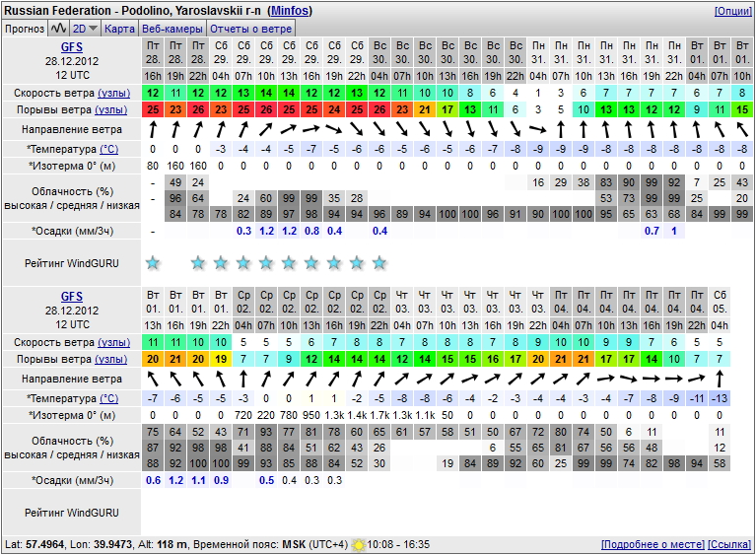The height and width of the screenshot is (555, 756).
Task: Open the Опции link
Action: coord(731,11)
